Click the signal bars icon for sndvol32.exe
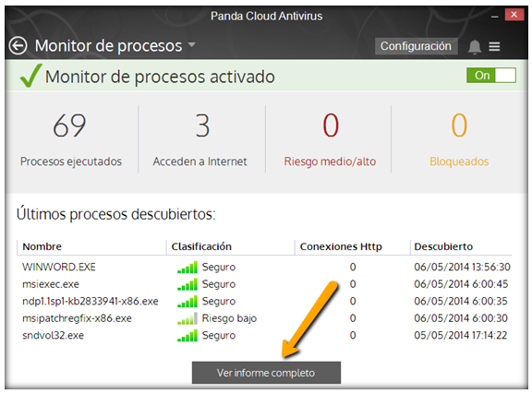 (187, 335)
